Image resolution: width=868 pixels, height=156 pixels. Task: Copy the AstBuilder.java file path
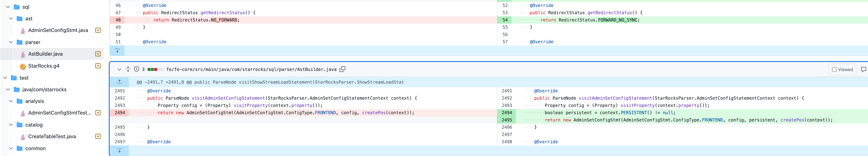click(342, 69)
